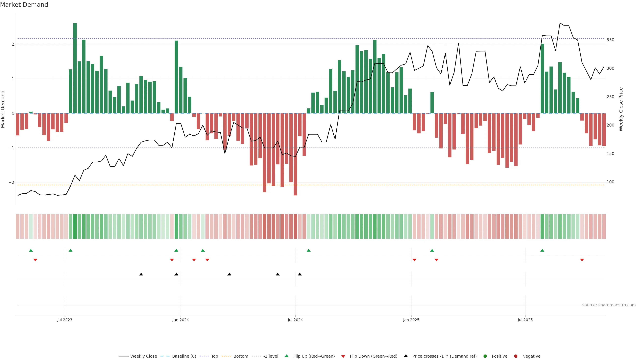Click flip-up marker just after Jul 2024
Viewport: 644px width, 362px height.
point(309,250)
